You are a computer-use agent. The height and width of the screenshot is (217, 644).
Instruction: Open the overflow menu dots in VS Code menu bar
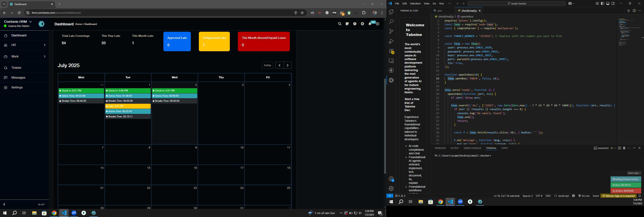450,3
